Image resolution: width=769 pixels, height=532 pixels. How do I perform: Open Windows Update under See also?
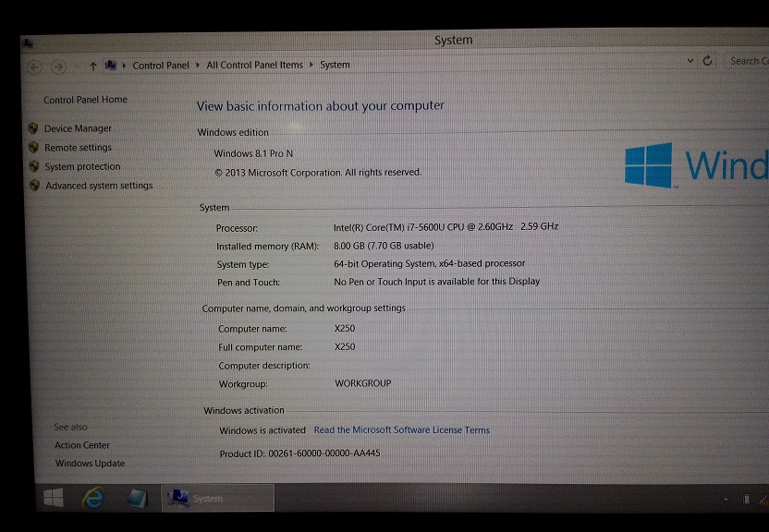[90, 464]
